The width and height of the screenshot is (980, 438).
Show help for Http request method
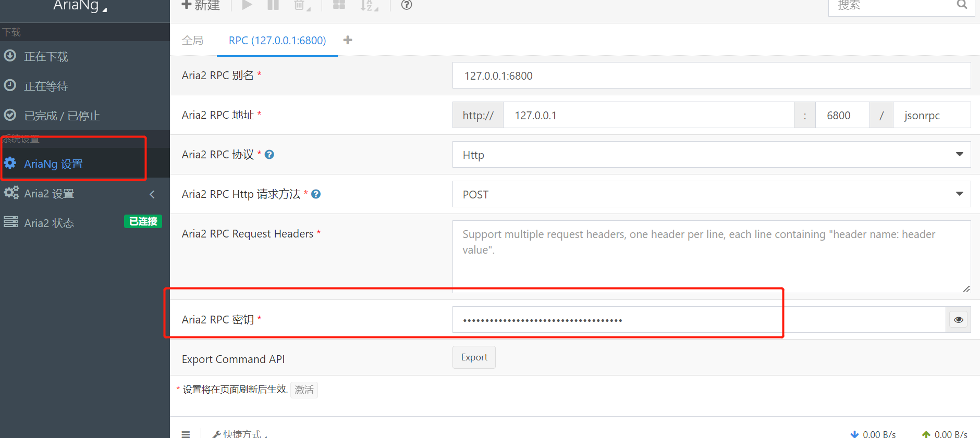pos(316,194)
